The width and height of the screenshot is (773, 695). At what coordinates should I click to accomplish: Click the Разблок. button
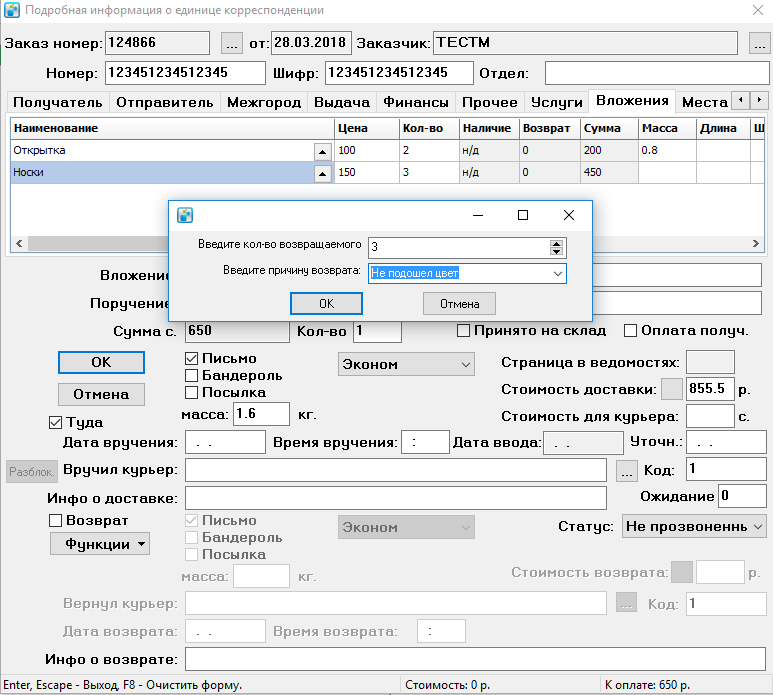click(32, 472)
